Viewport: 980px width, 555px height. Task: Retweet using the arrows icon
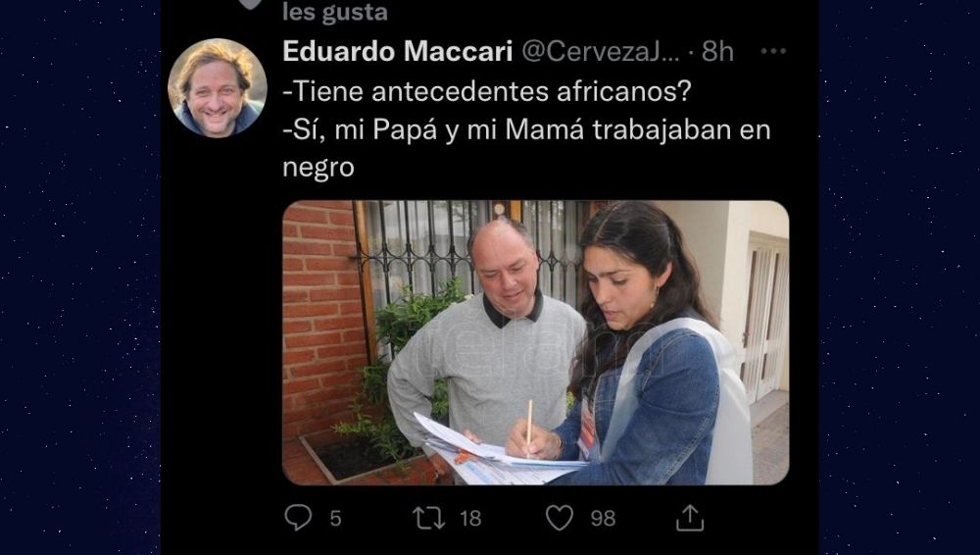click(x=429, y=518)
